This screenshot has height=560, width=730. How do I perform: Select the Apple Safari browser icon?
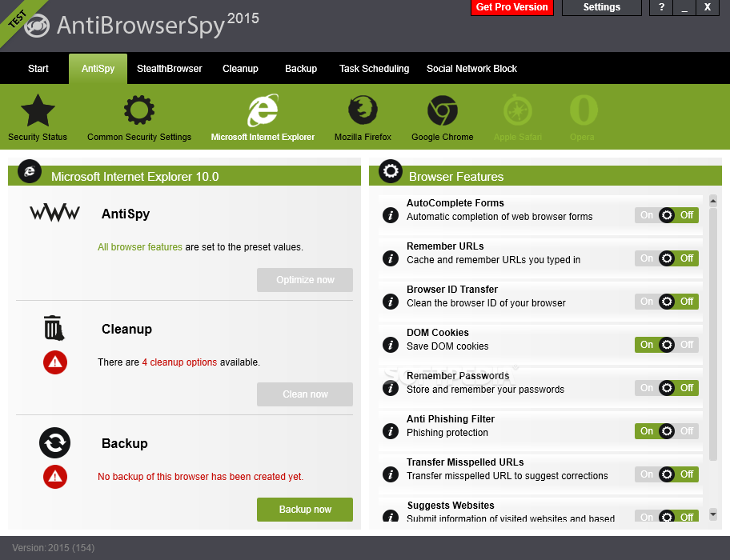click(x=518, y=110)
